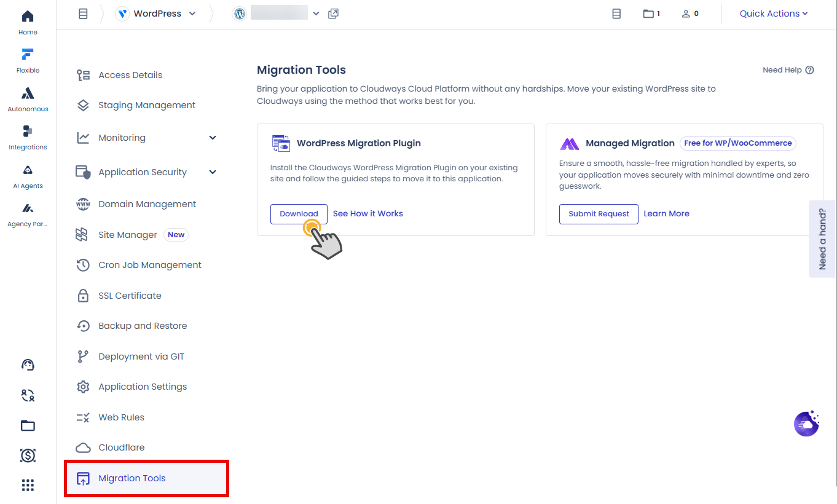The width and height of the screenshot is (837, 504).
Task: Click the team members counter in top bar
Action: 690,14
